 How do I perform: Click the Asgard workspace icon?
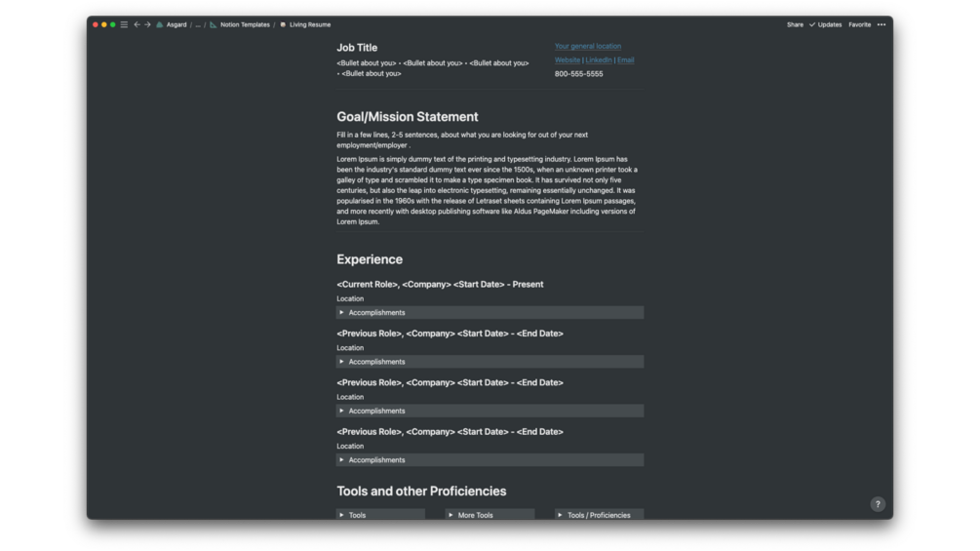click(160, 24)
